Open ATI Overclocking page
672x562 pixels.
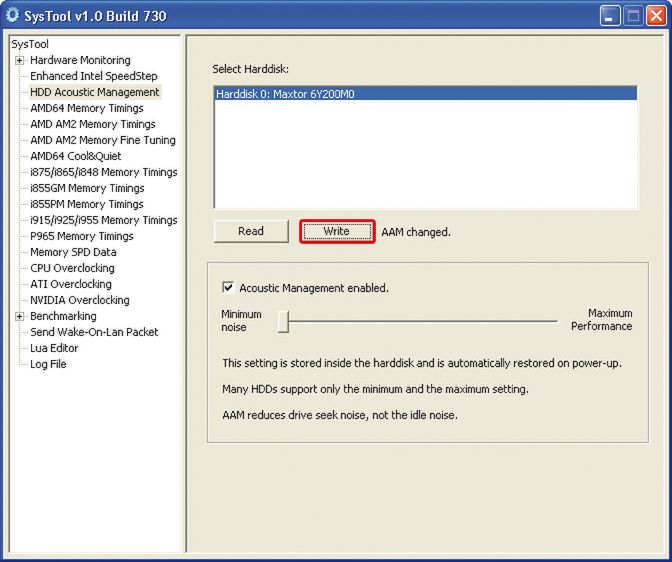71,284
